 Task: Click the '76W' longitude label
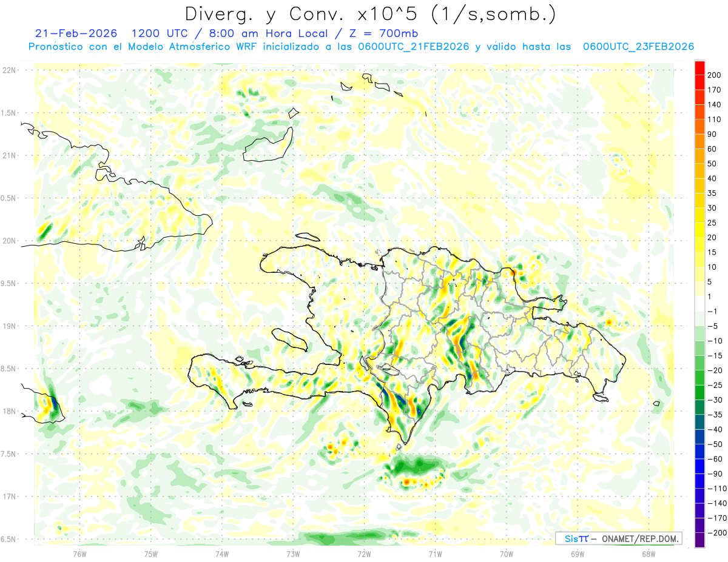pyautogui.click(x=79, y=554)
